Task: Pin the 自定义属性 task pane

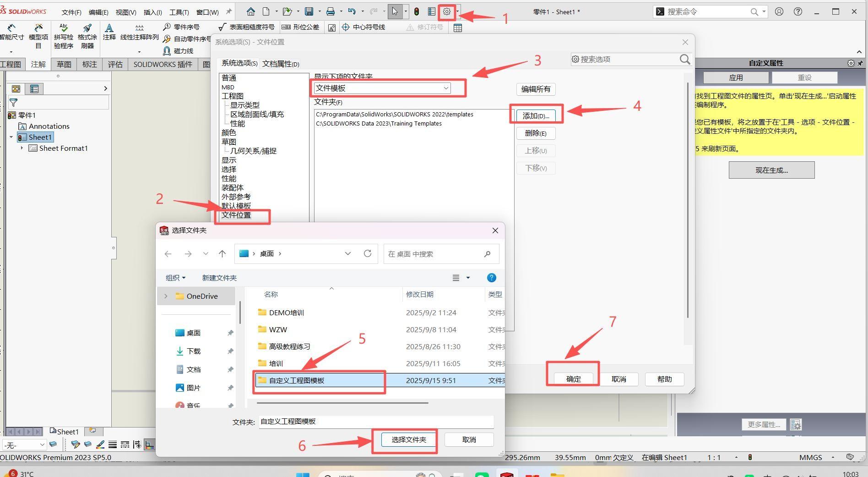Action: click(860, 63)
